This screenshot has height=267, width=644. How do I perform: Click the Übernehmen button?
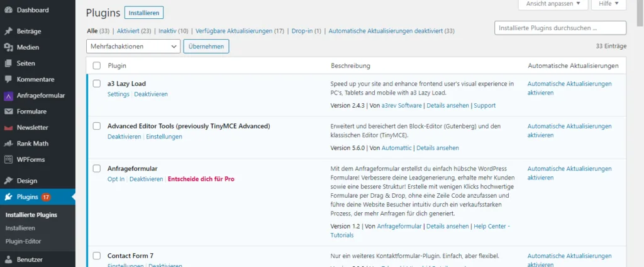[x=206, y=47]
